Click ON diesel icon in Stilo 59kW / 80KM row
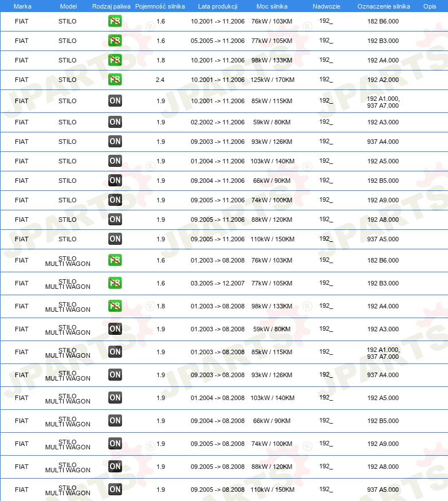Viewport: 448px width, 501px height. [115, 122]
